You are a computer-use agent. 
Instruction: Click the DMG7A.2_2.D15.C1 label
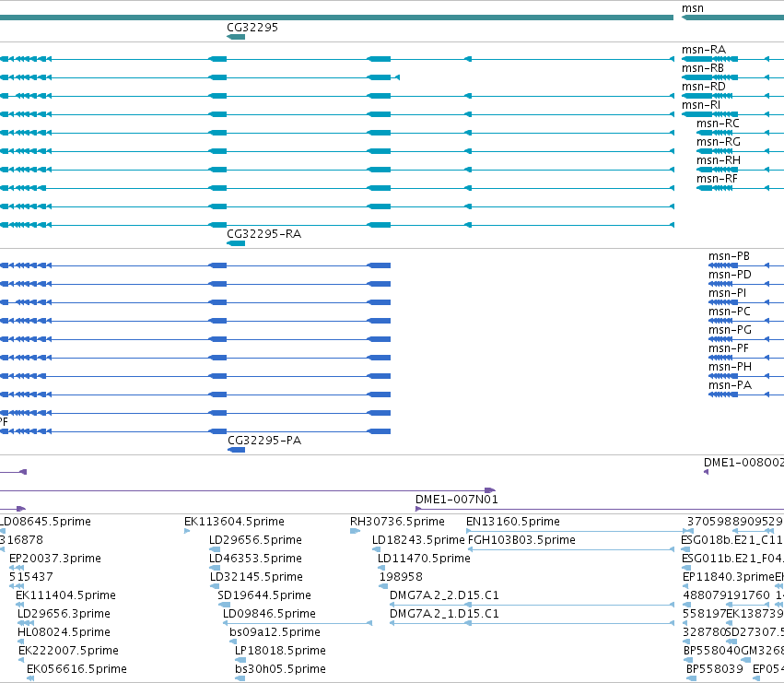click(444, 595)
